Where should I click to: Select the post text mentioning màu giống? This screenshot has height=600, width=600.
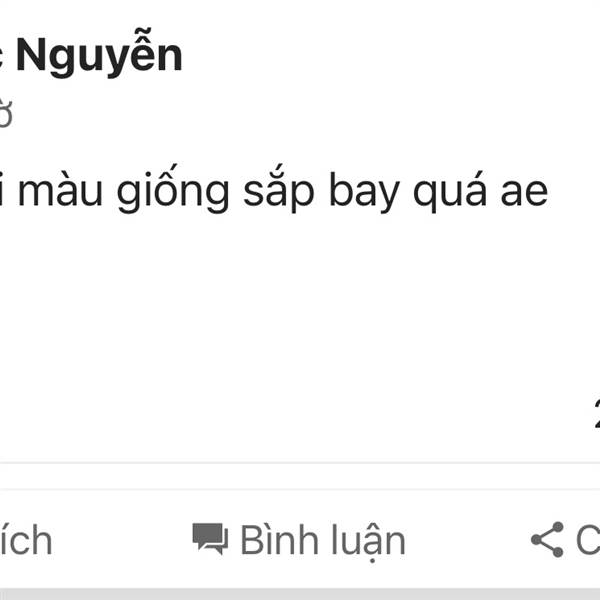pos(274,189)
